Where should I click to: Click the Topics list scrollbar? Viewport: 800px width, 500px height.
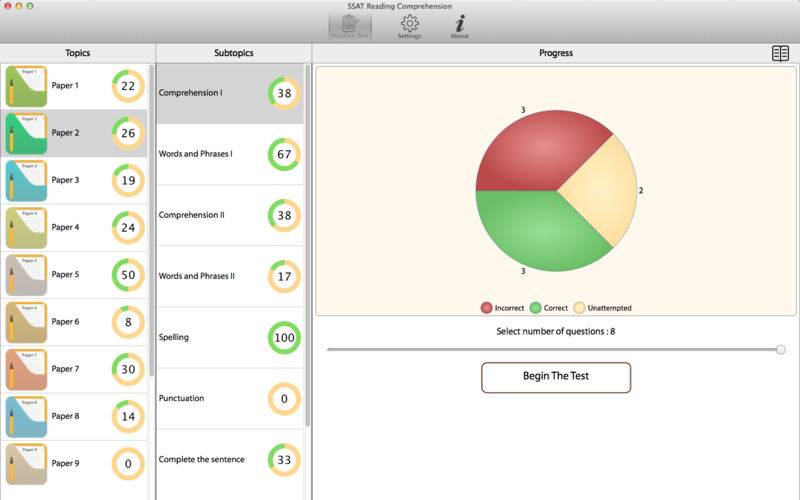152,220
